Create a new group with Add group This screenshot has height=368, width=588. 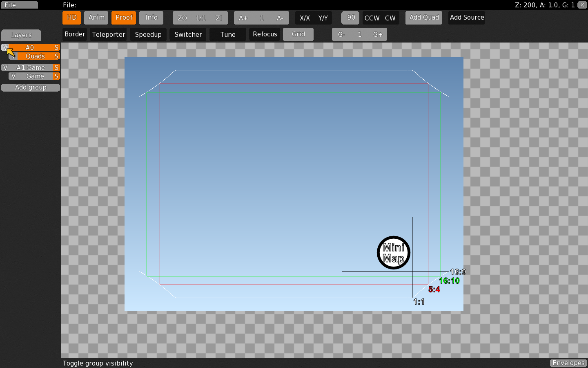point(30,87)
